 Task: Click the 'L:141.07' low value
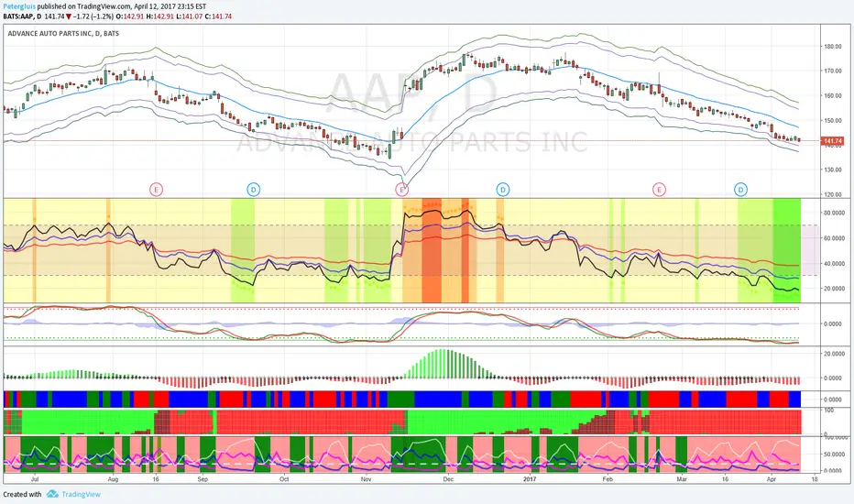[x=190, y=16]
